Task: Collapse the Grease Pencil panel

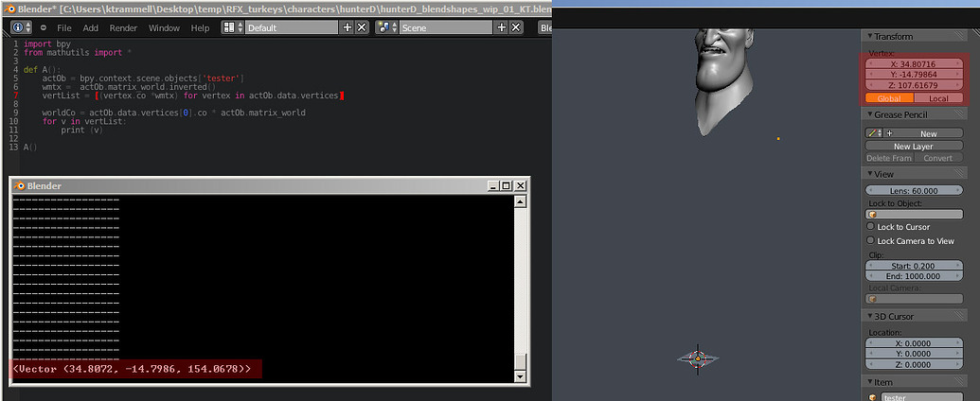Action: tap(870, 114)
